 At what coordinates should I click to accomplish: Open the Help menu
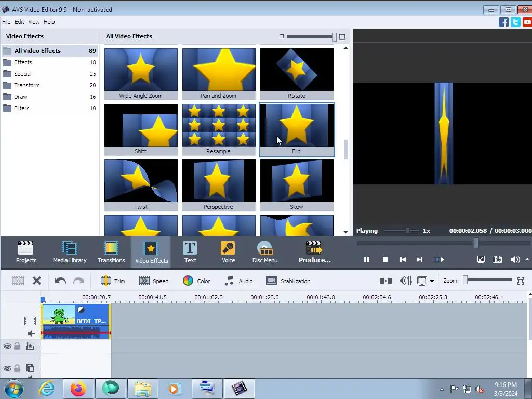(x=49, y=22)
